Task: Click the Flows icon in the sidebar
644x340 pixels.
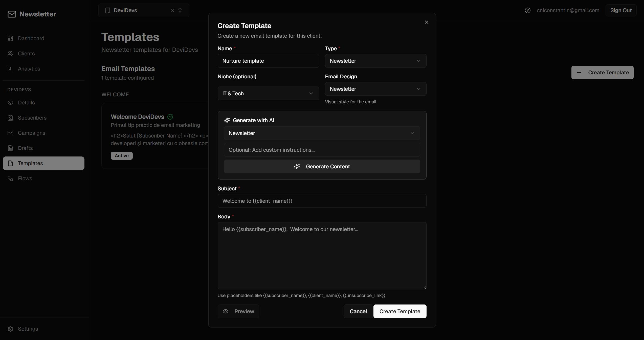Action: pyautogui.click(x=10, y=178)
